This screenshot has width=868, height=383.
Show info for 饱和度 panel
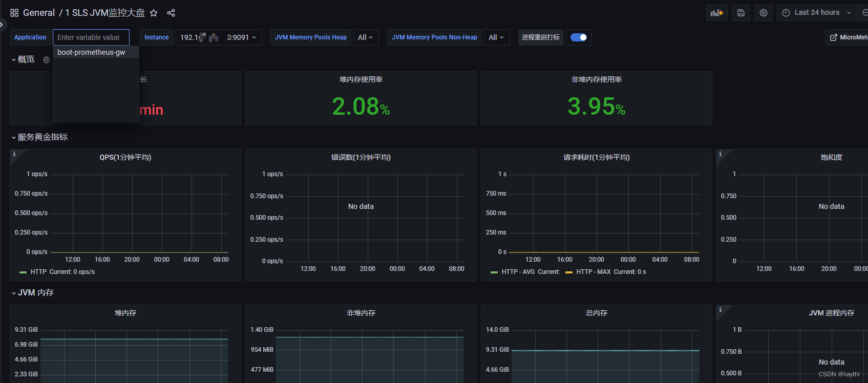pos(721,154)
